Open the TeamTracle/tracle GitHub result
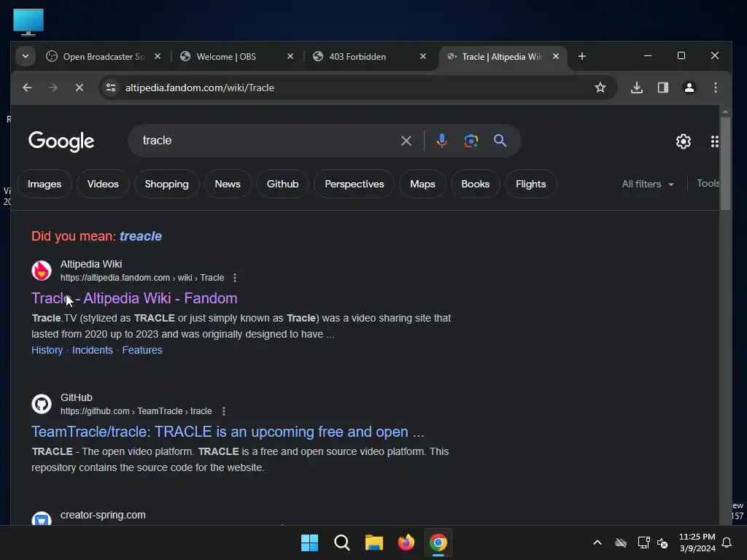The image size is (747, 560). [x=228, y=432]
